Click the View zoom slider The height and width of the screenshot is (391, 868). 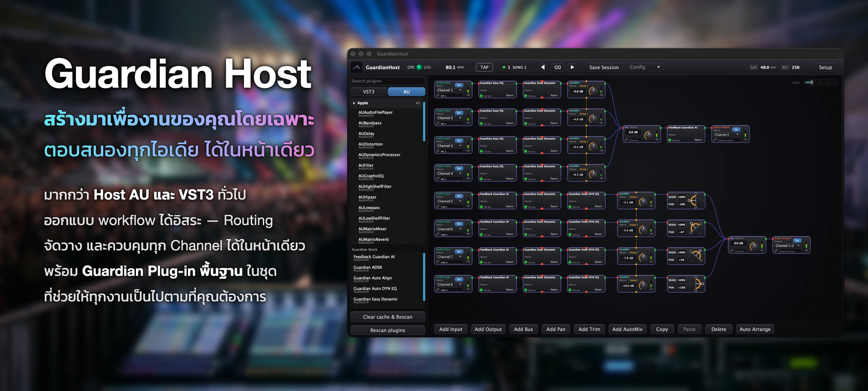[820, 83]
